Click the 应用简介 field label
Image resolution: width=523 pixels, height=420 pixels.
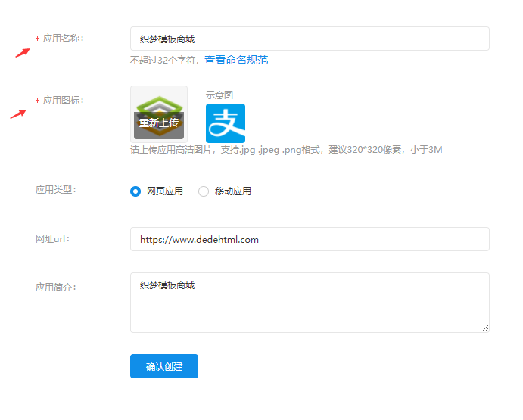(55, 288)
